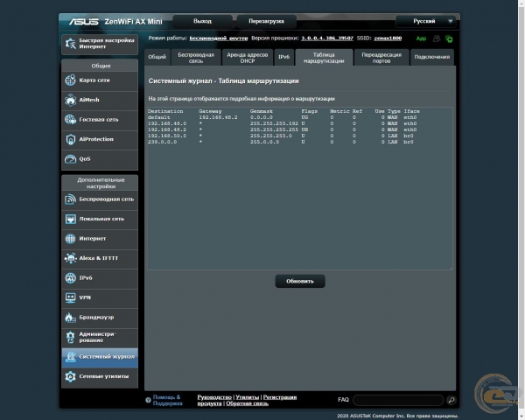Image resolution: width=525 pixels, height=420 pixels.
Task: Open firmware version 3.0.0.4.386 link
Action: tap(327, 38)
